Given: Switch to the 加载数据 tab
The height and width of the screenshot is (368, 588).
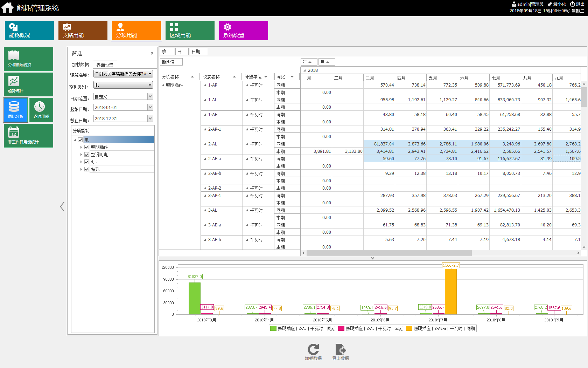Looking at the screenshot, I should 80,65.
